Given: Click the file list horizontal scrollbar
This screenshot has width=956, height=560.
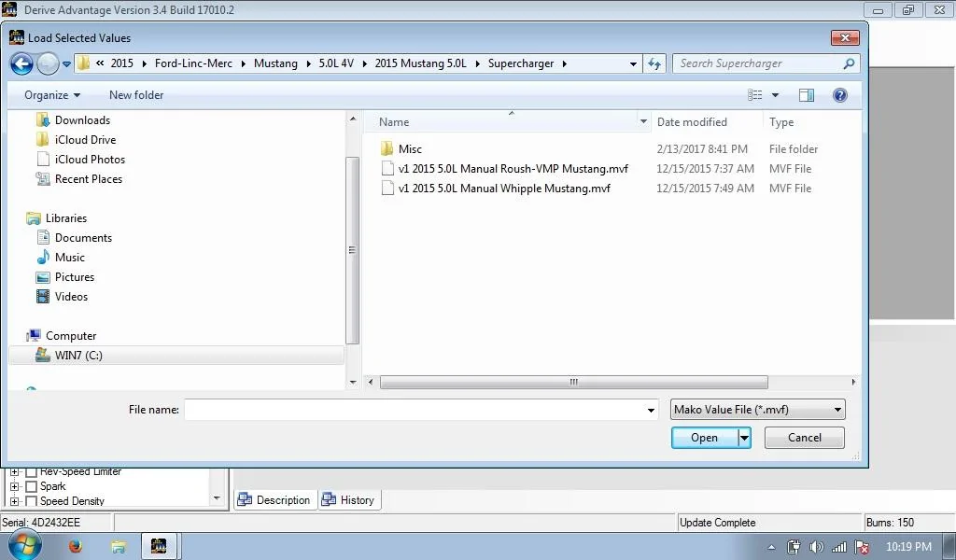Looking at the screenshot, I should [x=573, y=382].
